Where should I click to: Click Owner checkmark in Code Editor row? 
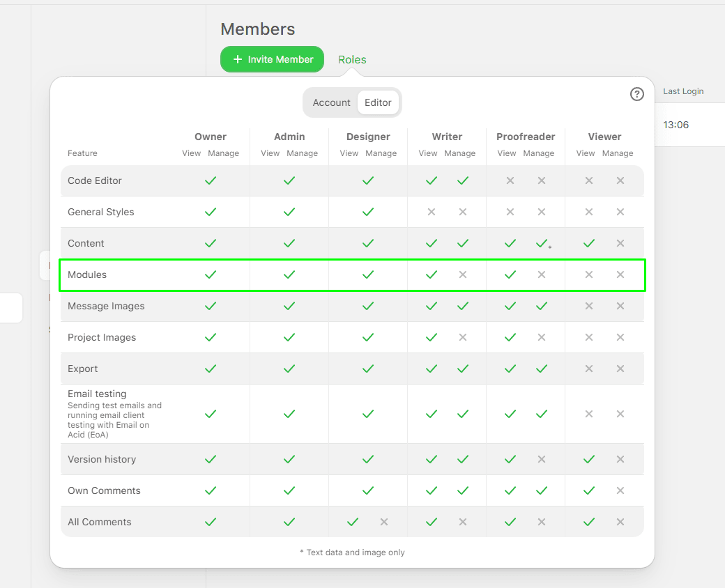[211, 180]
